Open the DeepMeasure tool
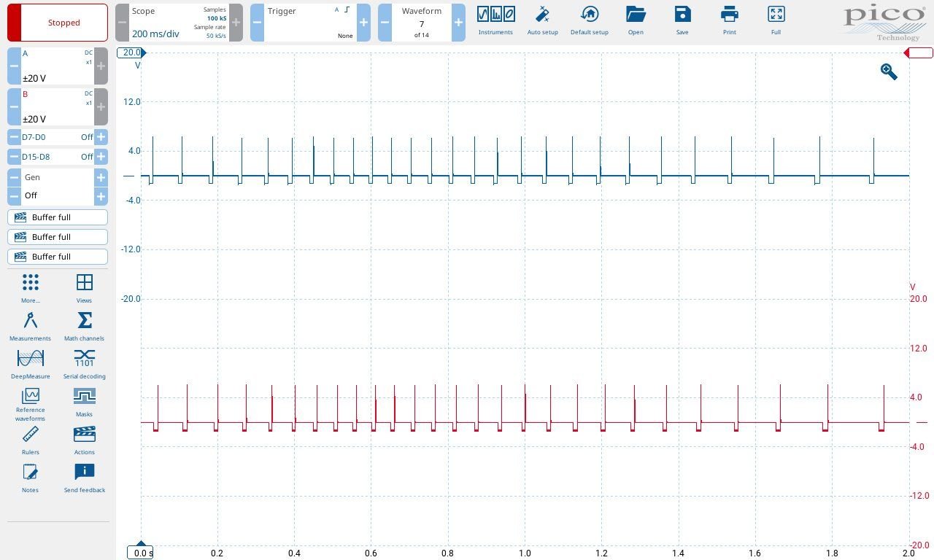The height and width of the screenshot is (560, 934). 30,364
